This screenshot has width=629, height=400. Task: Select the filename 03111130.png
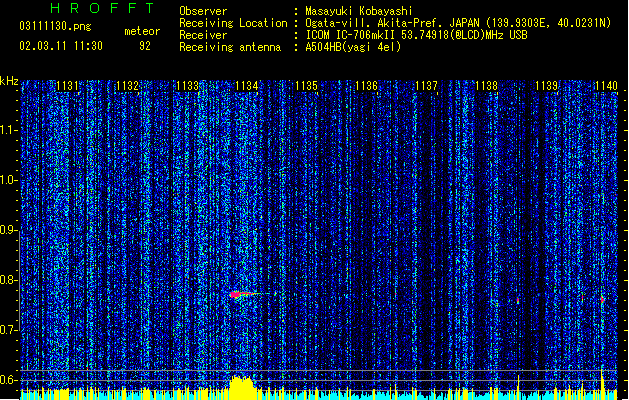point(55,26)
